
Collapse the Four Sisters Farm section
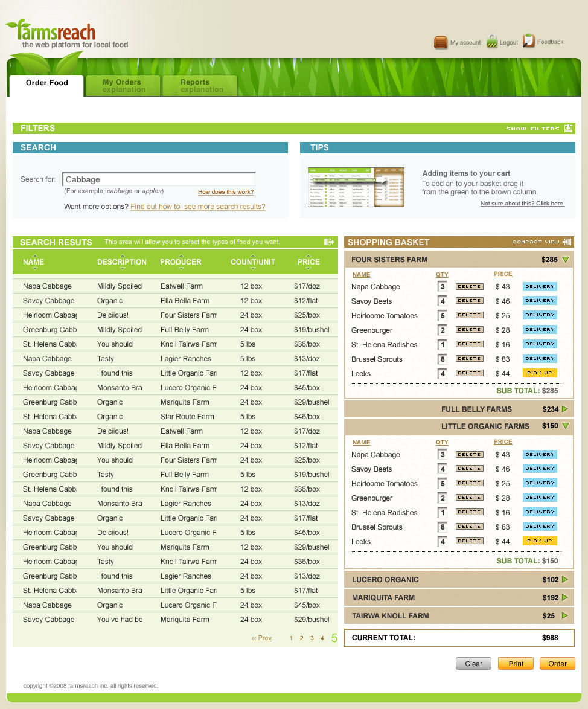(565, 260)
